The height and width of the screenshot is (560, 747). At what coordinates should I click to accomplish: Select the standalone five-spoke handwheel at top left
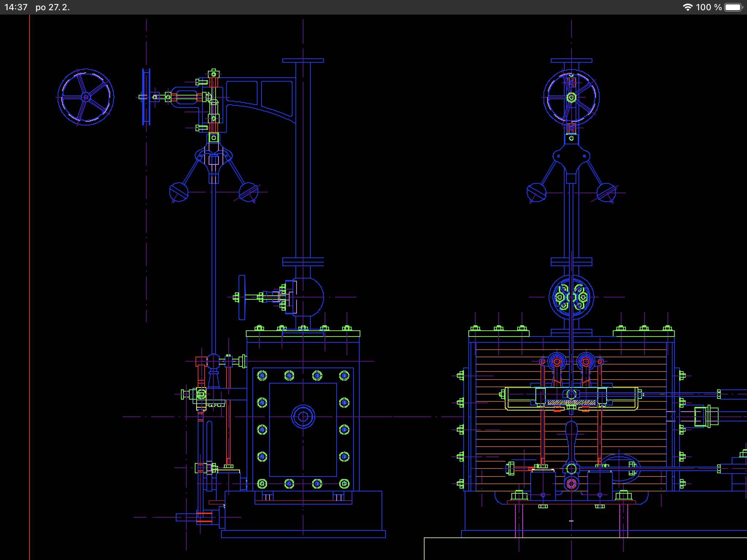(86, 97)
